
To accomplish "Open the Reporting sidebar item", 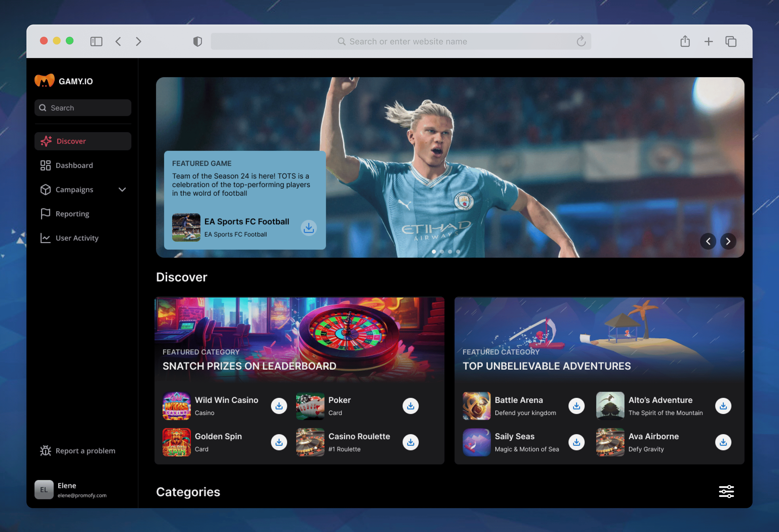I will point(83,214).
